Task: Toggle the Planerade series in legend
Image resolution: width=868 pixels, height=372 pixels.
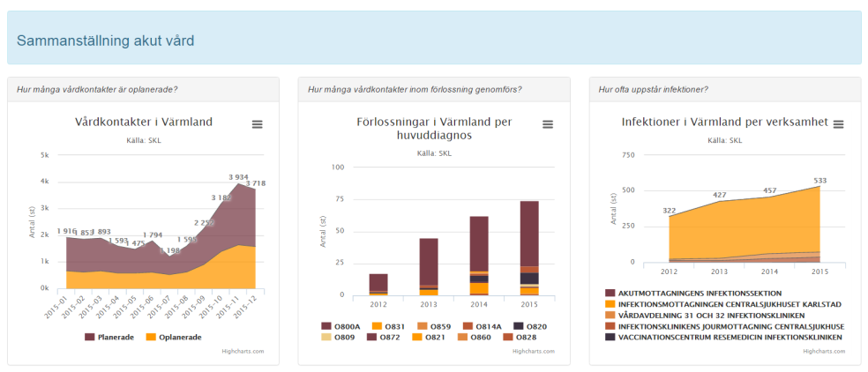Action: [x=109, y=337]
